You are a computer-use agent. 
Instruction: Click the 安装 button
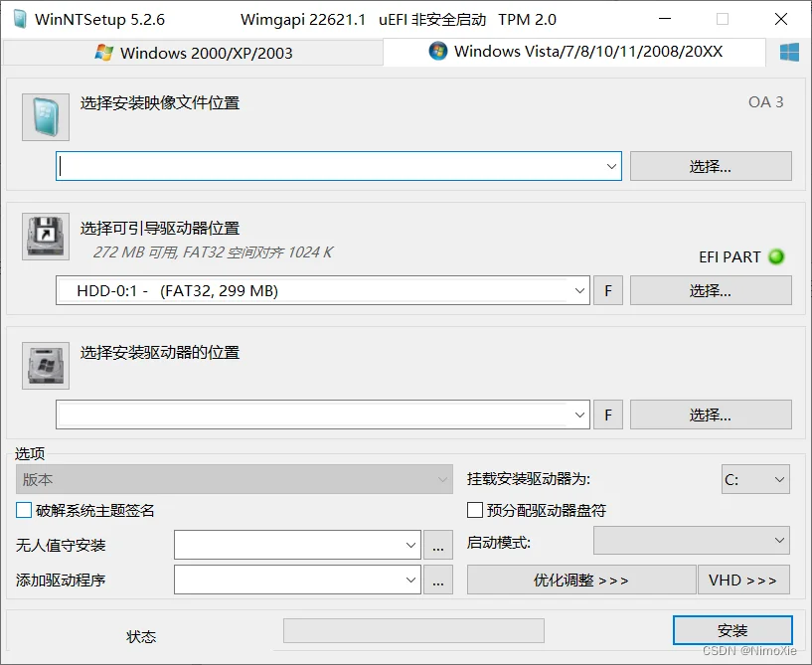click(731, 630)
